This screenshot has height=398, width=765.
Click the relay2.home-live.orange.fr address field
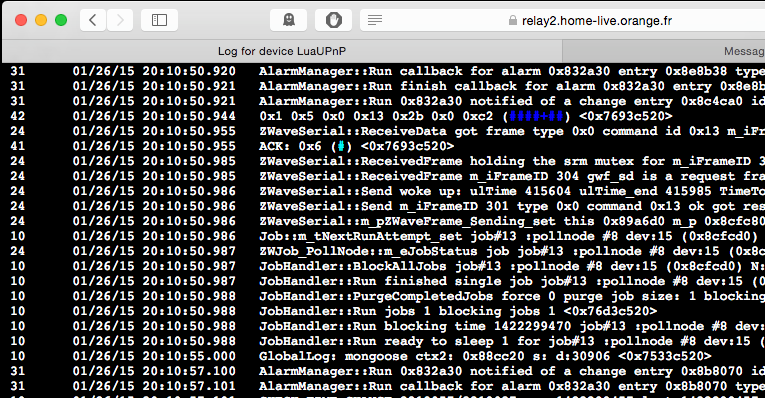[x=597, y=20]
